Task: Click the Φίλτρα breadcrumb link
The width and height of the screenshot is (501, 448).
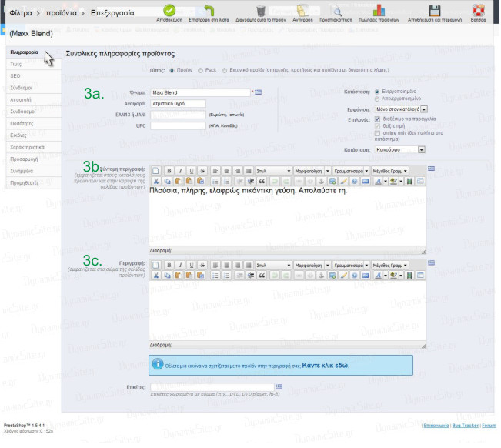Action: pos(21,13)
